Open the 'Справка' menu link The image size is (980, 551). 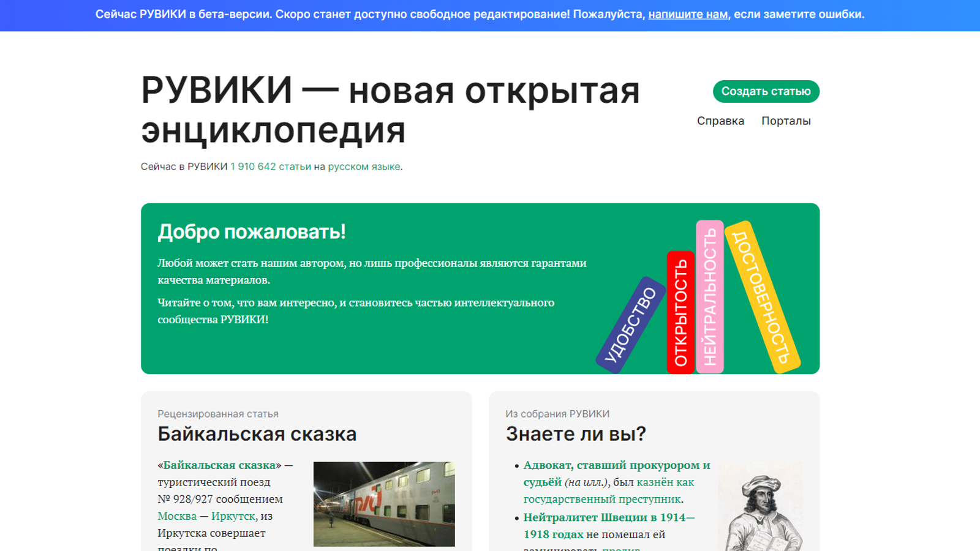(x=720, y=121)
